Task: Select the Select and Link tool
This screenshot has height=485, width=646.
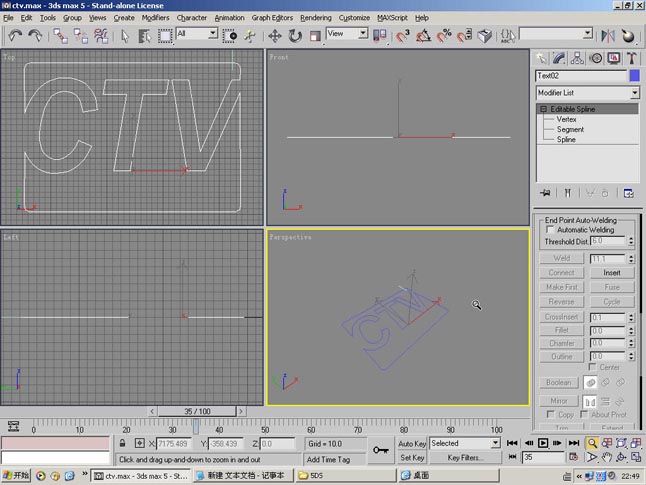Action: coord(61,36)
